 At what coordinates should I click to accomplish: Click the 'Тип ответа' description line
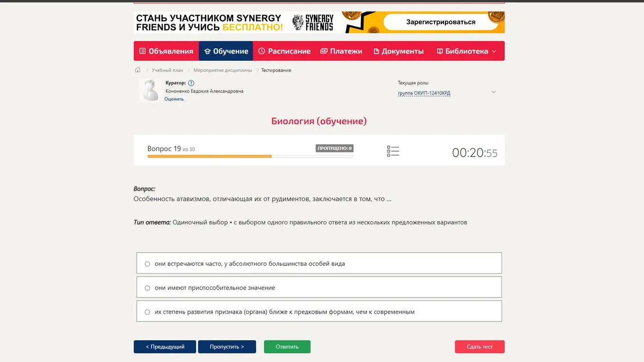300,222
